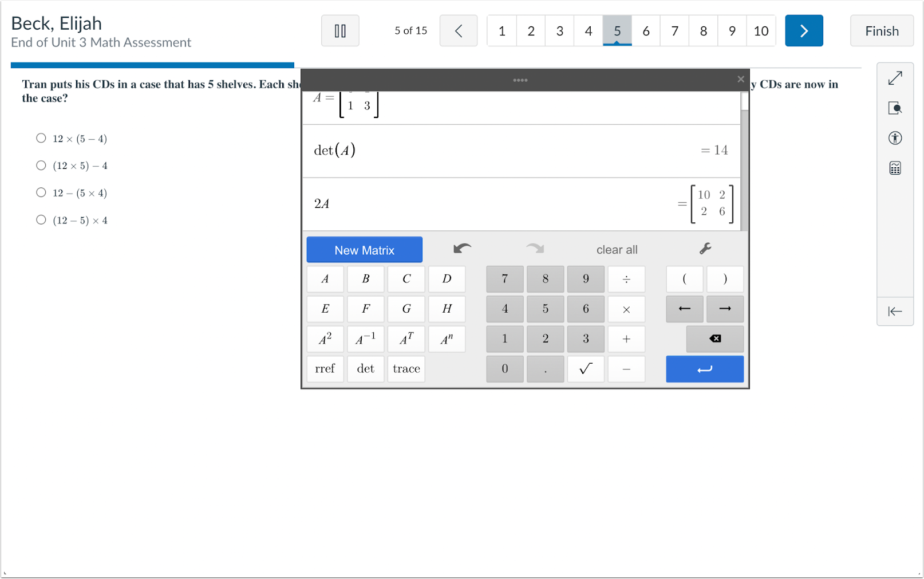Click the New Matrix button
Image resolution: width=924 pixels, height=579 pixels.
365,250
